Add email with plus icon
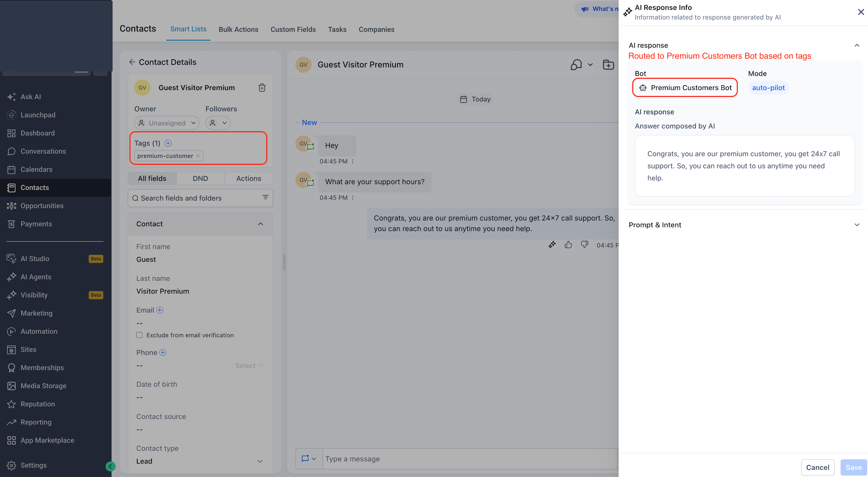Image resolution: width=868 pixels, height=477 pixels. 160,310
